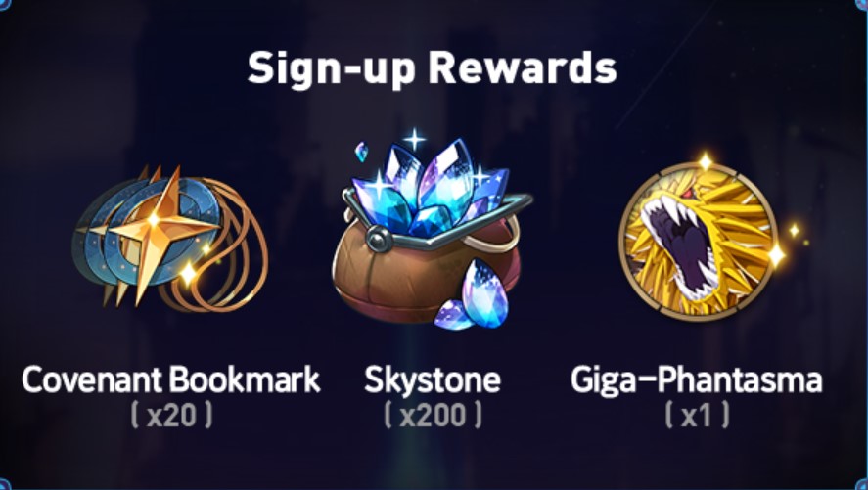
Task: Click the Sign-up Rewards heading
Action: pos(432,68)
